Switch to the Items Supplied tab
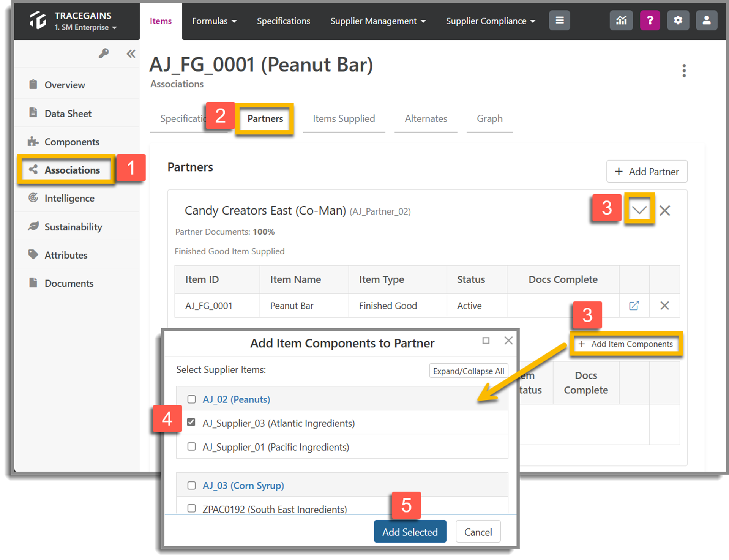 point(344,119)
